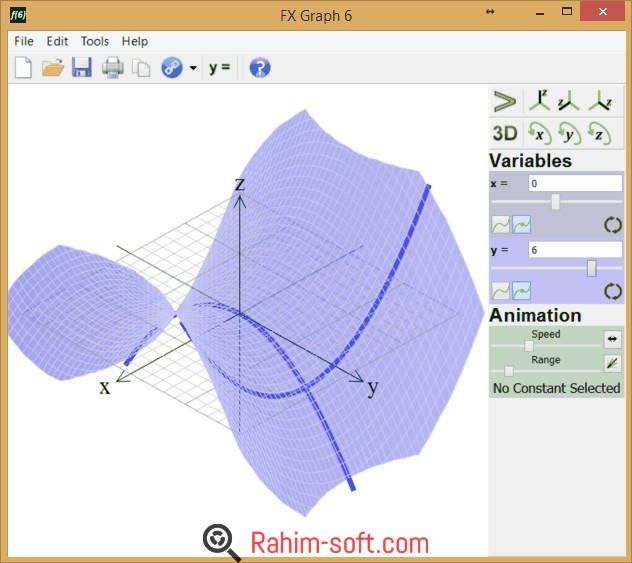The image size is (632, 563).
Task: Click the y variable slider handle
Action: 591,268
